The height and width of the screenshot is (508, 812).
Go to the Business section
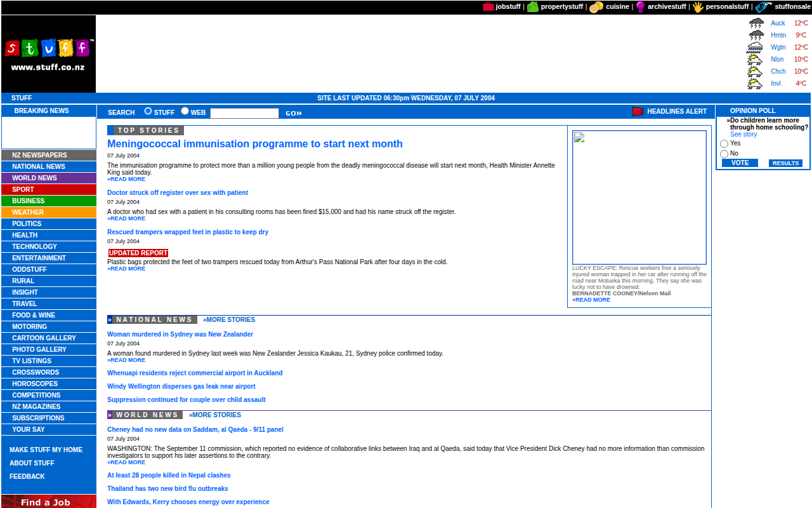click(x=49, y=201)
